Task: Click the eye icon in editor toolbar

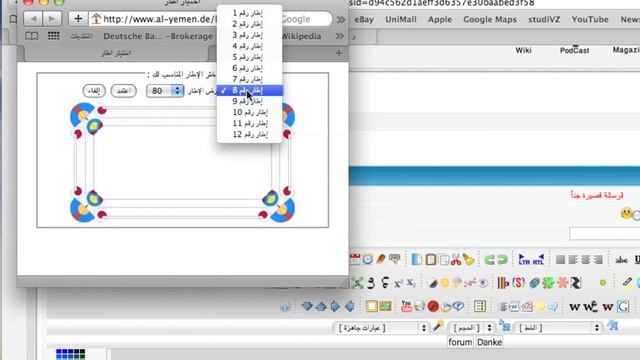Action: click(x=483, y=283)
